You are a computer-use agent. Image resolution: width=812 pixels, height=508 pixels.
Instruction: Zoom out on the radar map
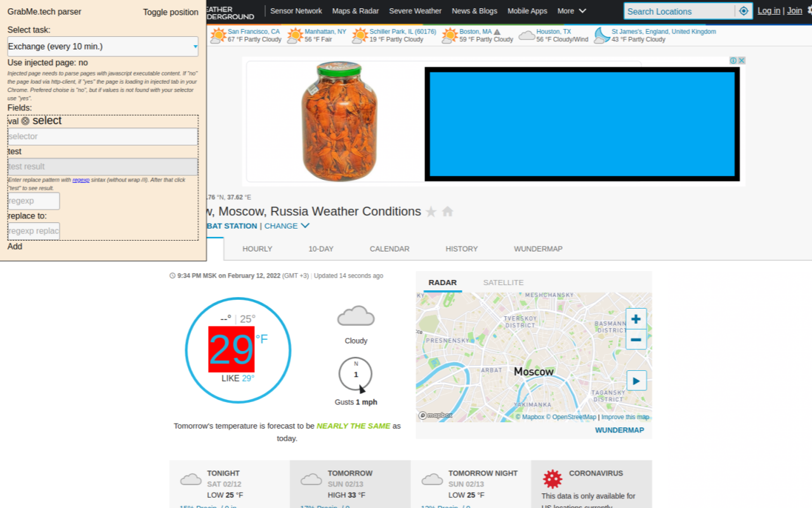click(x=636, y=340)
